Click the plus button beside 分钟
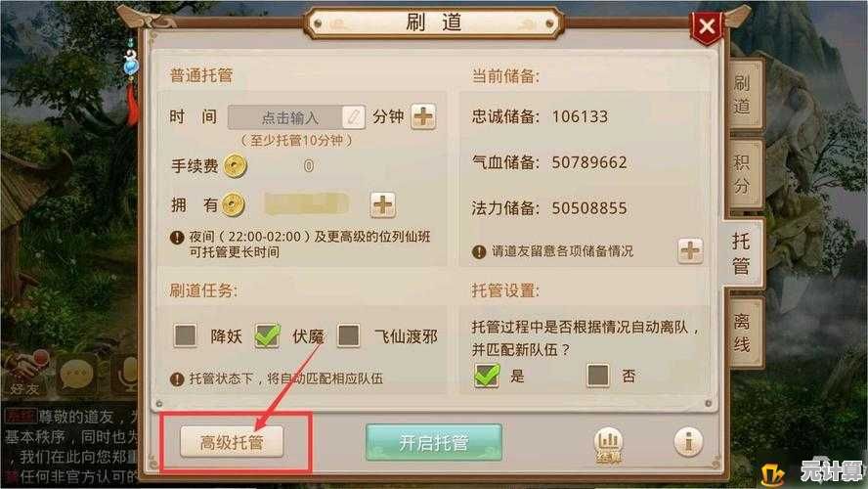This screenshot has height=489, width=868. click(x=423, y=116)
